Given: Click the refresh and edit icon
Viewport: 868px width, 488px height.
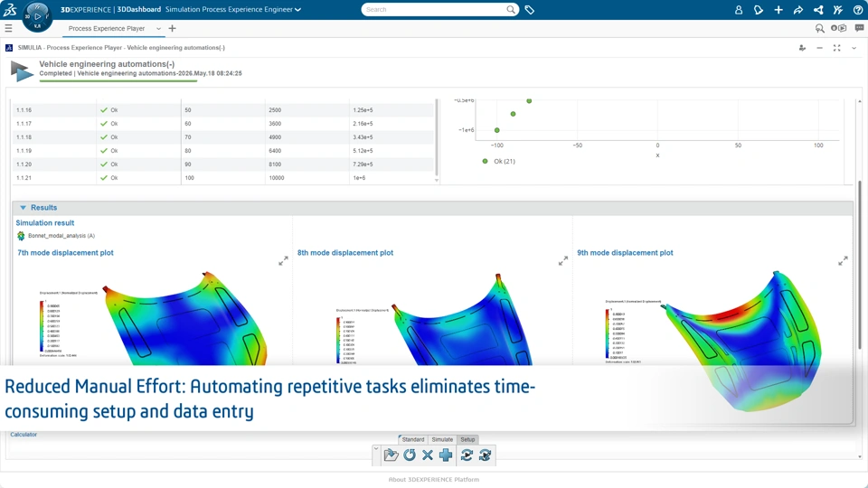Looking at the screenshot, I should point(485,455).
